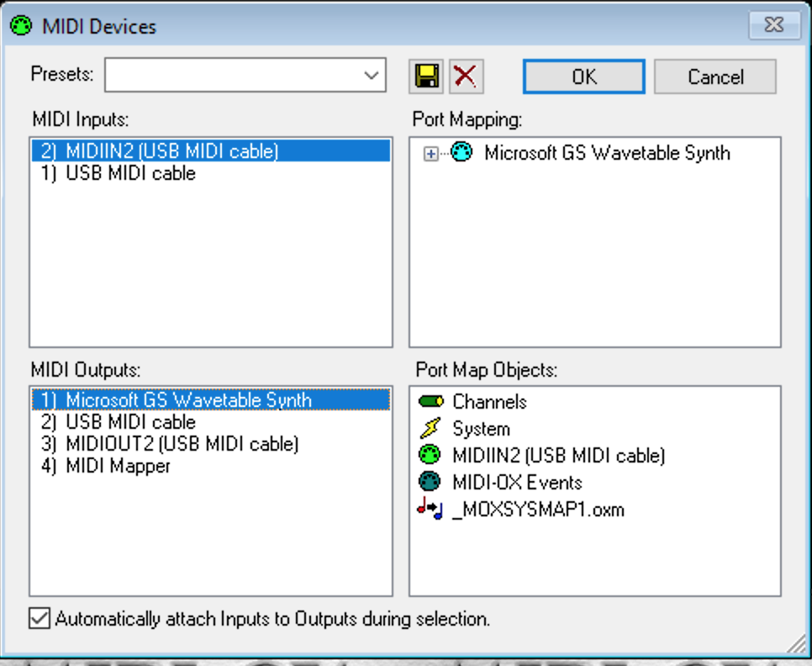Click the _MOXSYSMAP1.oxm music note icon
Viewport: 812px width, 666px height.
point(430,509)
